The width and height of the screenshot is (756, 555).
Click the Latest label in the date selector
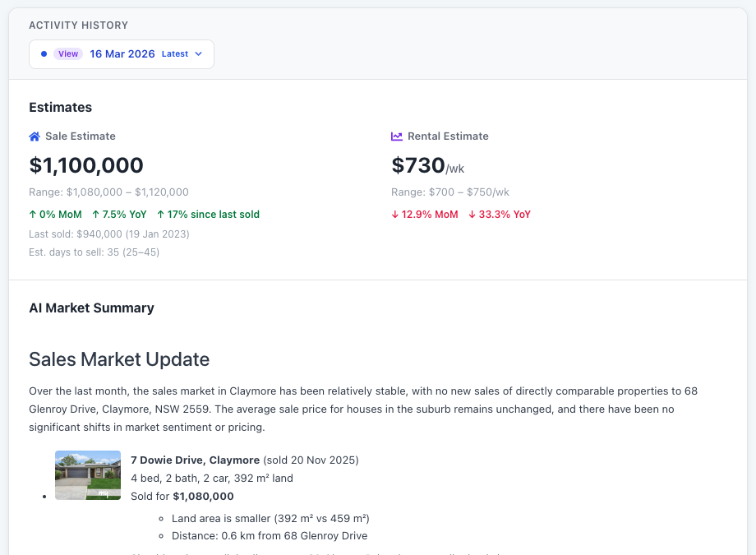[175, 54]
